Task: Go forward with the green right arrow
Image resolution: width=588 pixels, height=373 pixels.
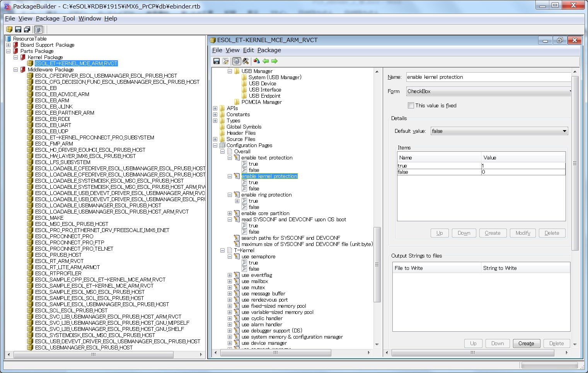Action: point(274,61)
